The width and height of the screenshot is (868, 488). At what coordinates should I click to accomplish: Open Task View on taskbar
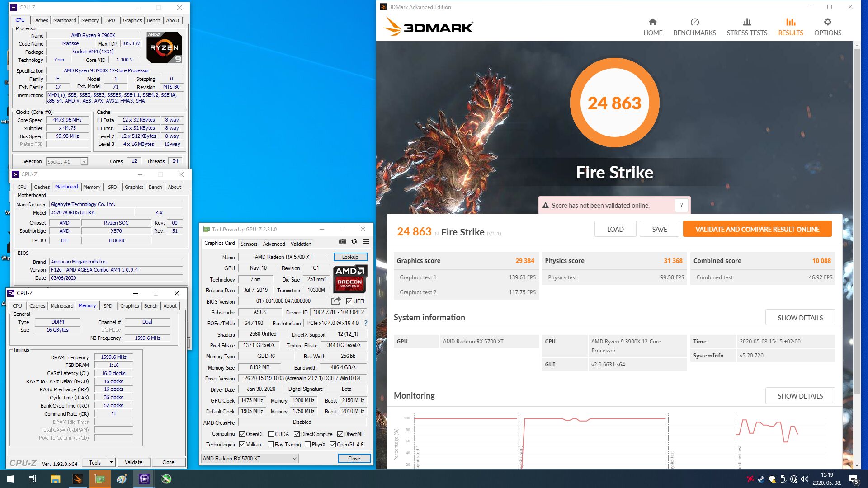point(33,479)
